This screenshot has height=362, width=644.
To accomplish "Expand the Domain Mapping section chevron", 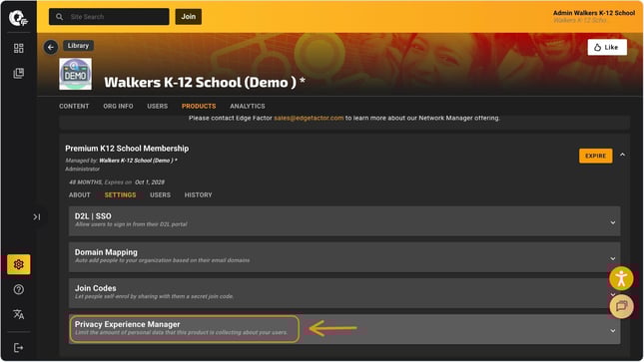I will point(613,259).
